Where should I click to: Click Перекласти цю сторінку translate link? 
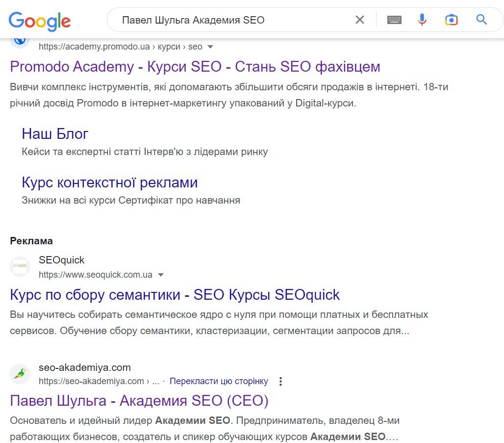coord(219,381)
